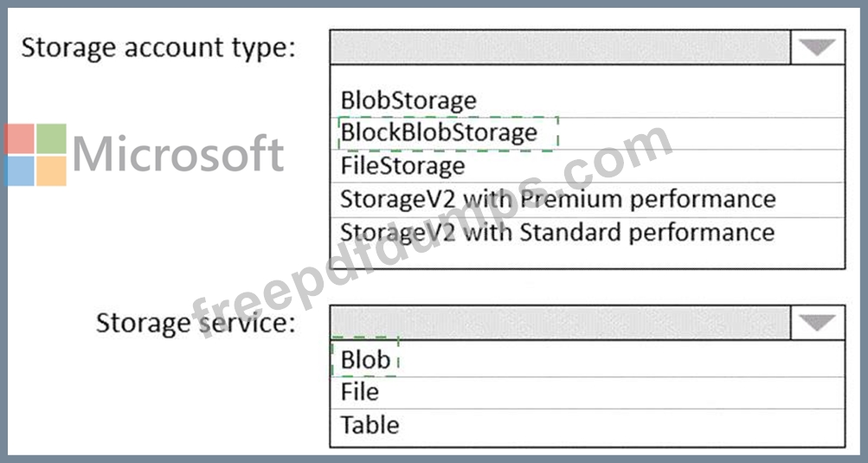The height and width of the screenshot is (463, 868).
Task: Click the Storage account type combo box field
Action: coord(560,48)
